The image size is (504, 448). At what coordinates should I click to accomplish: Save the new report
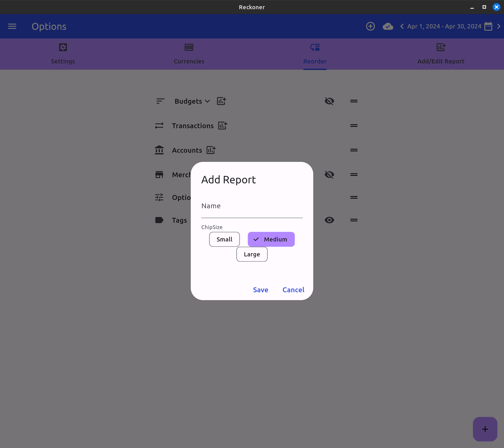coord(261,290)
